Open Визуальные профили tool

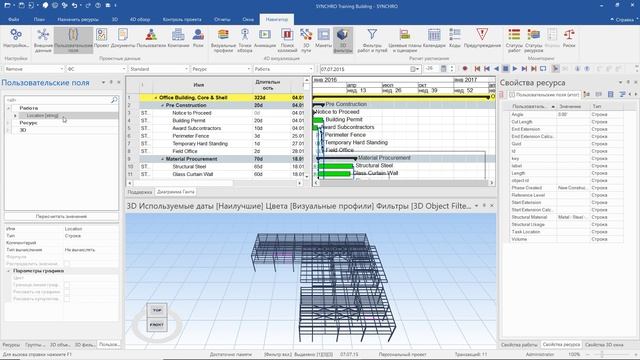[223, 40]
